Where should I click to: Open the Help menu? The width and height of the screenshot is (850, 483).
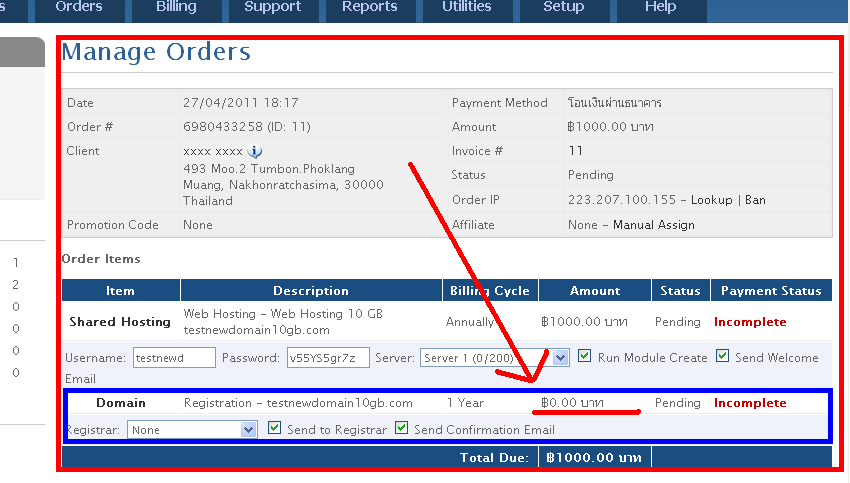tap(660, 8)
